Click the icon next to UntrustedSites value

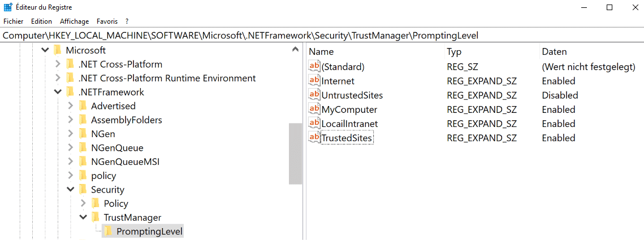314,95
